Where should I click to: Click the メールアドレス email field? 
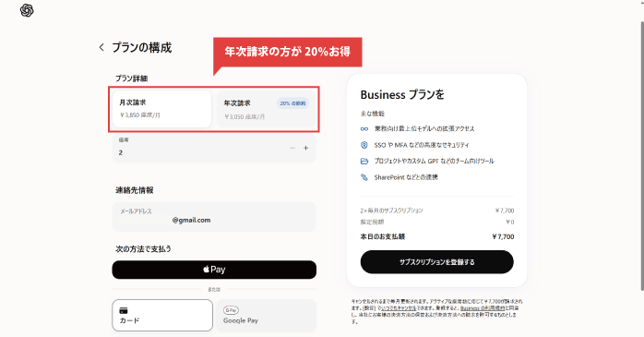click(214, 217)
